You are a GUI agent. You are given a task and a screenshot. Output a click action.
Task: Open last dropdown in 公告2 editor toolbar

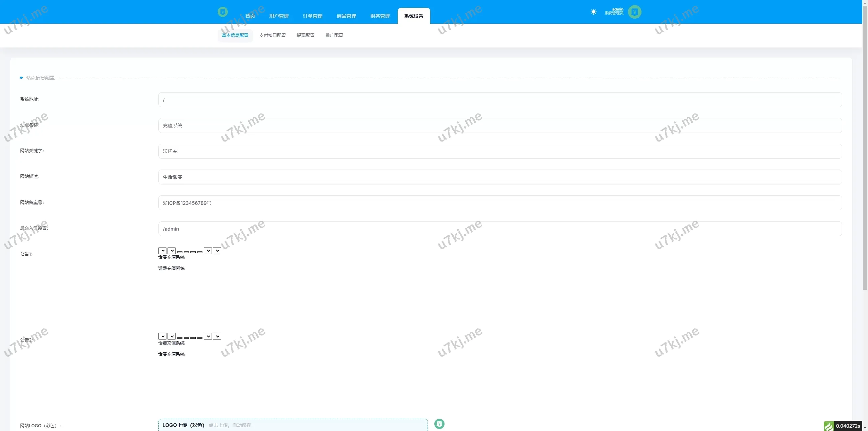(x=217, y=336)
